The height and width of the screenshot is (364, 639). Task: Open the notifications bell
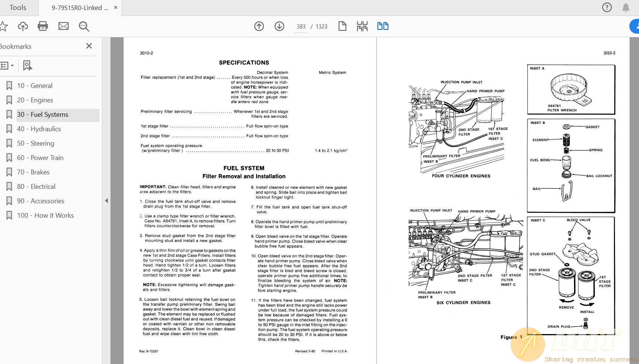point(625,7)
